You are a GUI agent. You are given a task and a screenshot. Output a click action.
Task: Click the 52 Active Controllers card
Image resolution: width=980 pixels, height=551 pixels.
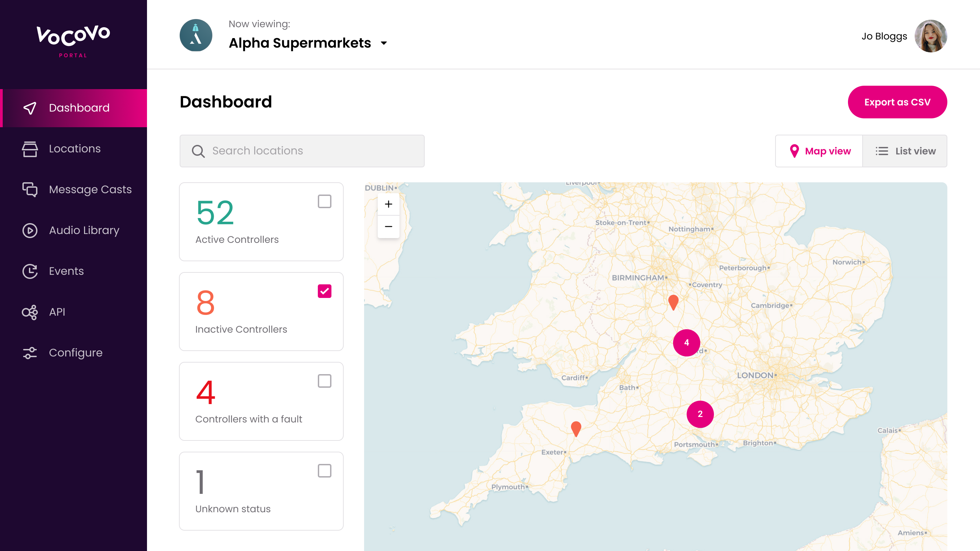[261, 222]
